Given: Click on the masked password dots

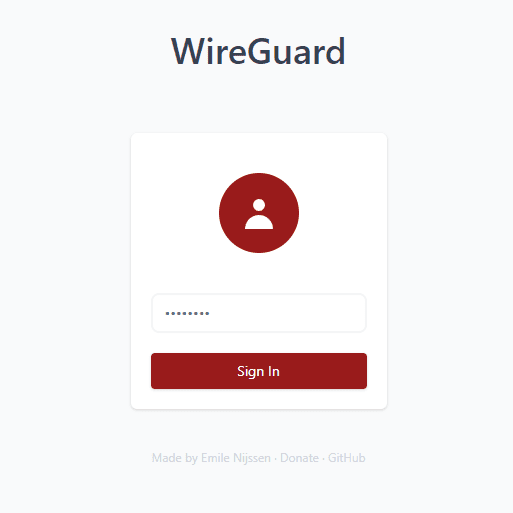Looking at the screenshot, I should click(x=187, y=313).
